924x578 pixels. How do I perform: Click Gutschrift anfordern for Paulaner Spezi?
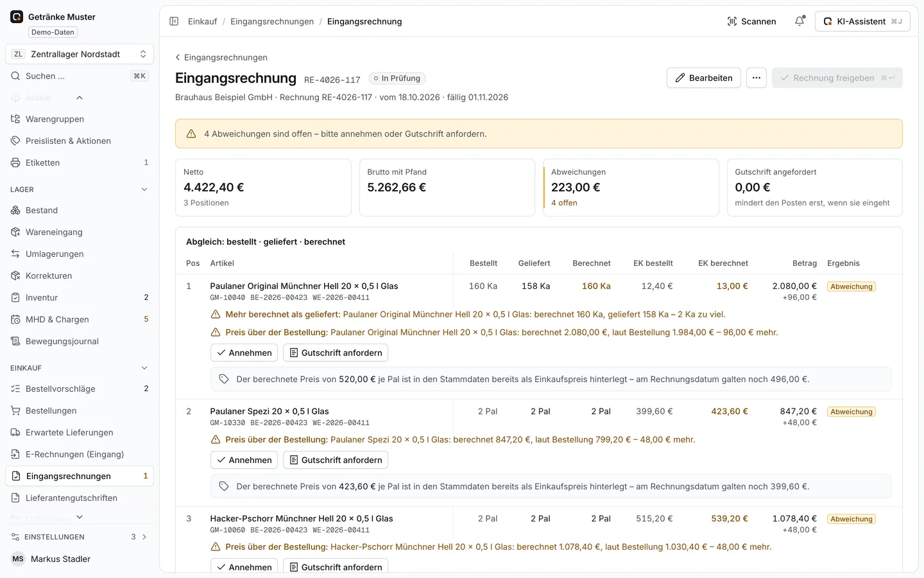point(336,460)
